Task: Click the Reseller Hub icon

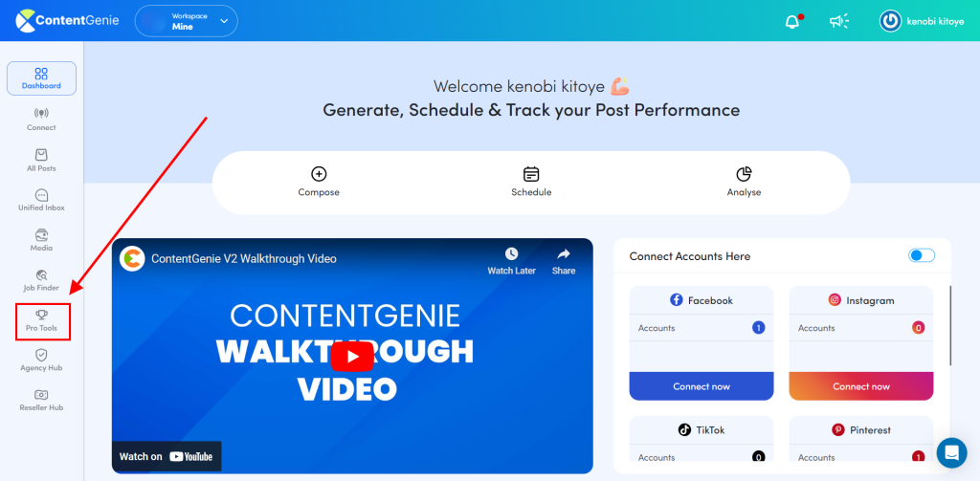Action: point(41,395)
